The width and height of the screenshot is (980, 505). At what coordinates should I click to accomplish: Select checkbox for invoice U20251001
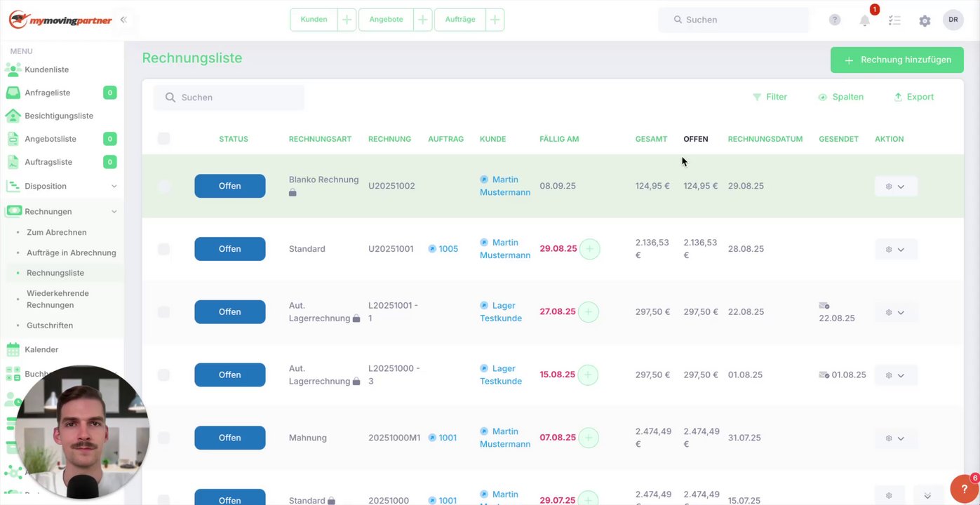coord(163,249)
